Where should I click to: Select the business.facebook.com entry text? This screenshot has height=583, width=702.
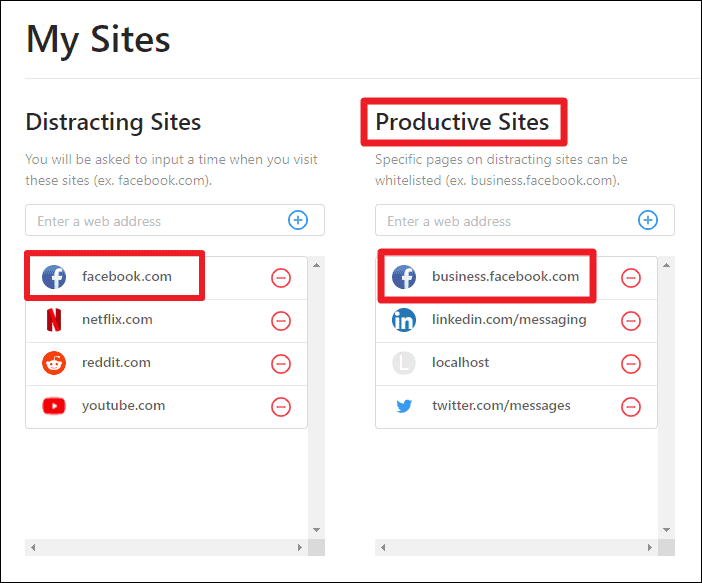click(x=505, y=277)
